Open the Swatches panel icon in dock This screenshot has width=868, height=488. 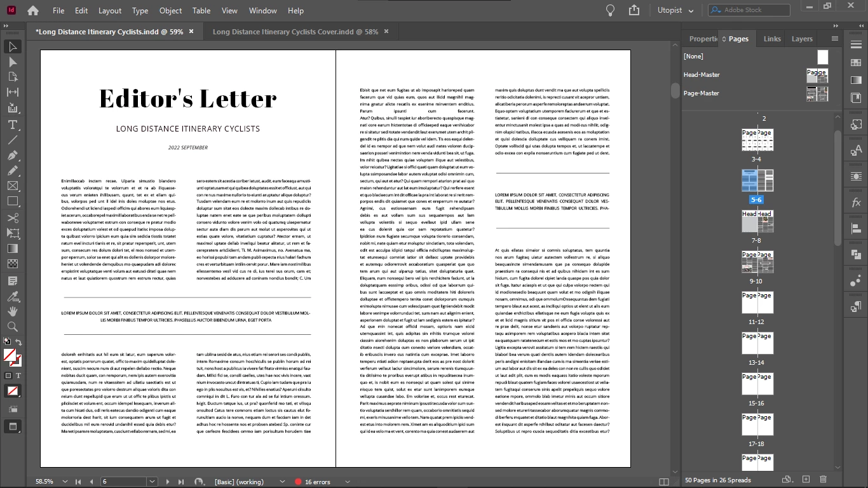tap(857, 62)
